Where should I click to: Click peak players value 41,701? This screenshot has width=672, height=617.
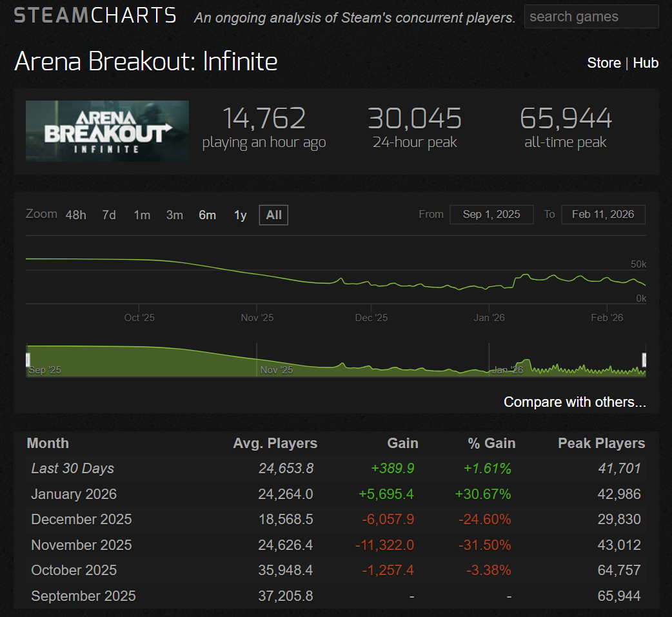point(619,468)
